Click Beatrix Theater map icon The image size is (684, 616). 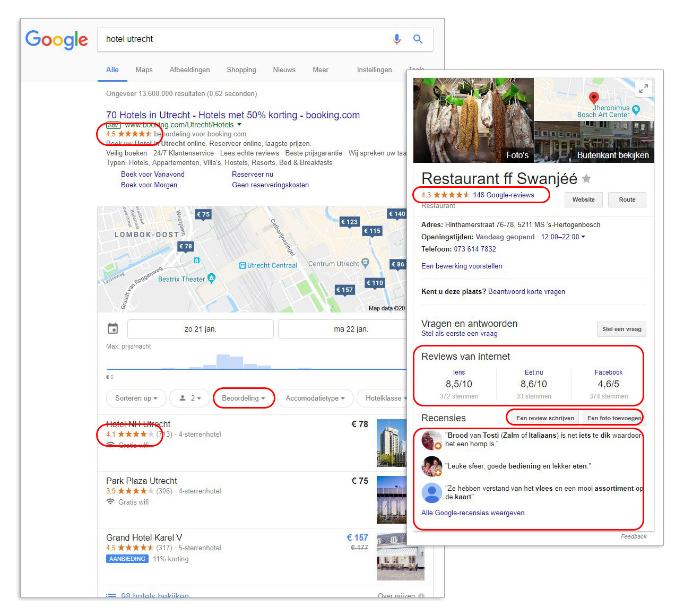tap(212, 277)
